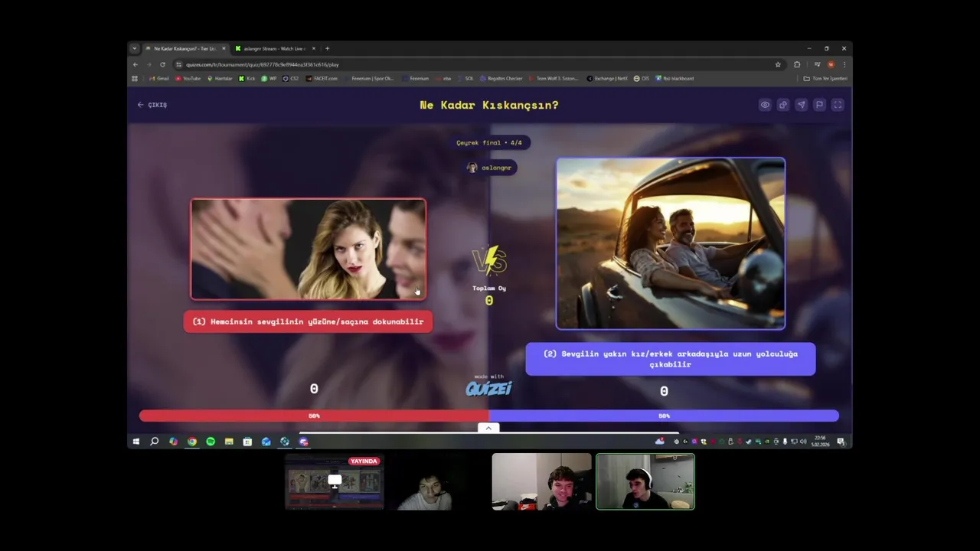Open the tab search dropdown
This screenshot has height=551, width=980.
(134, 48)
